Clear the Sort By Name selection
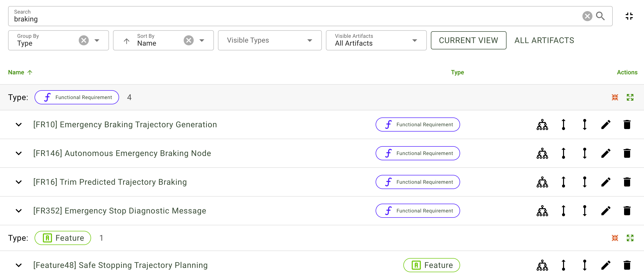The image size is (644, 279). [x=188, y=40]
